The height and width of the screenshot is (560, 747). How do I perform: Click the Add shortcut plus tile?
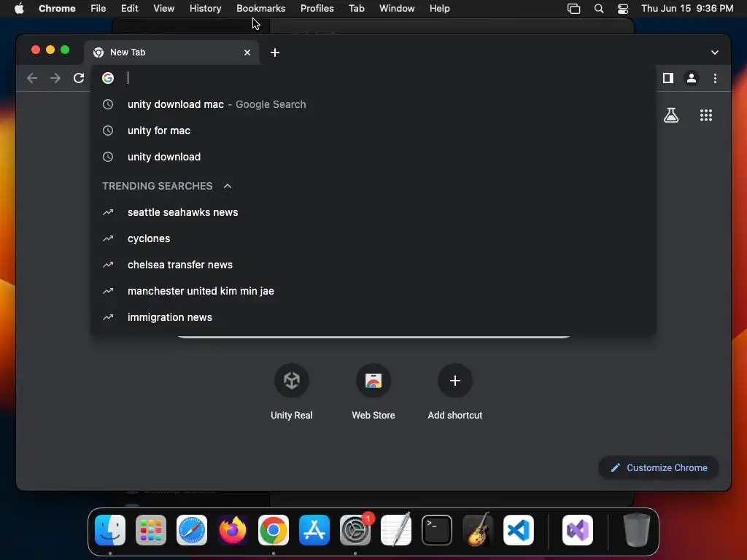[x=455, y=392]
